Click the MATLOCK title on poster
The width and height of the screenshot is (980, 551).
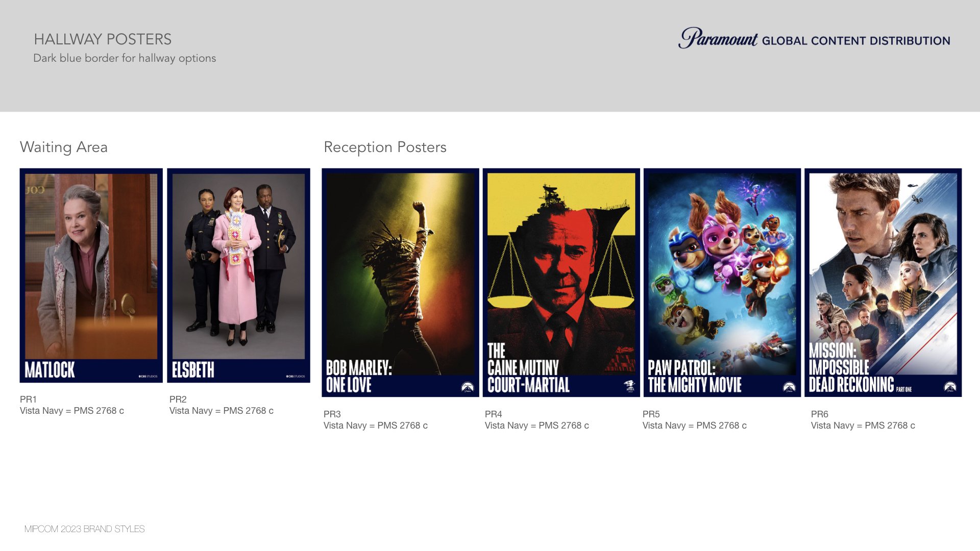(50, 370)
